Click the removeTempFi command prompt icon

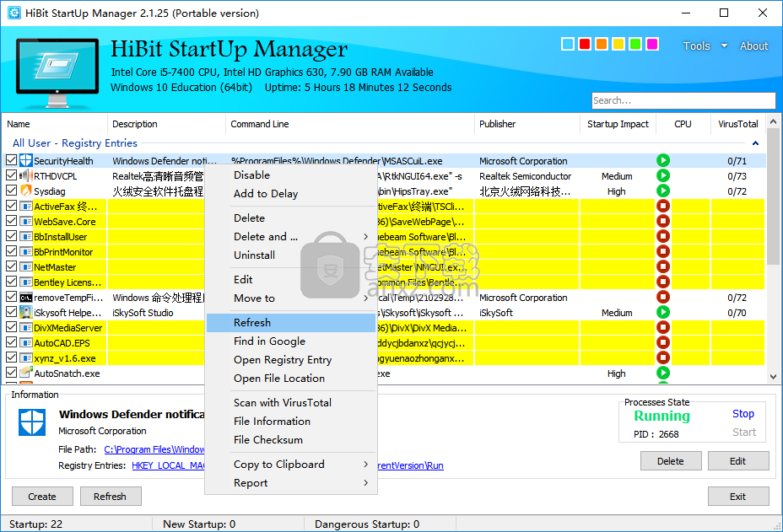tap(25, 298)
